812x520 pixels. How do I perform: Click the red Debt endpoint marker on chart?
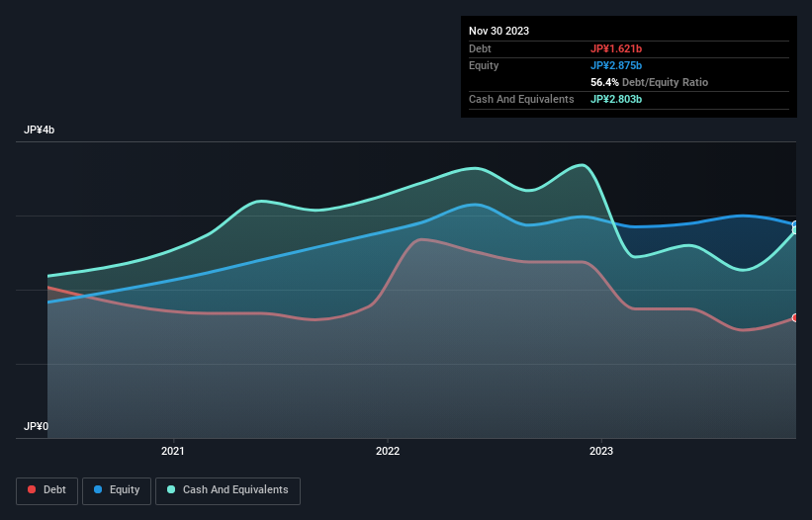(x=795, y=317)
